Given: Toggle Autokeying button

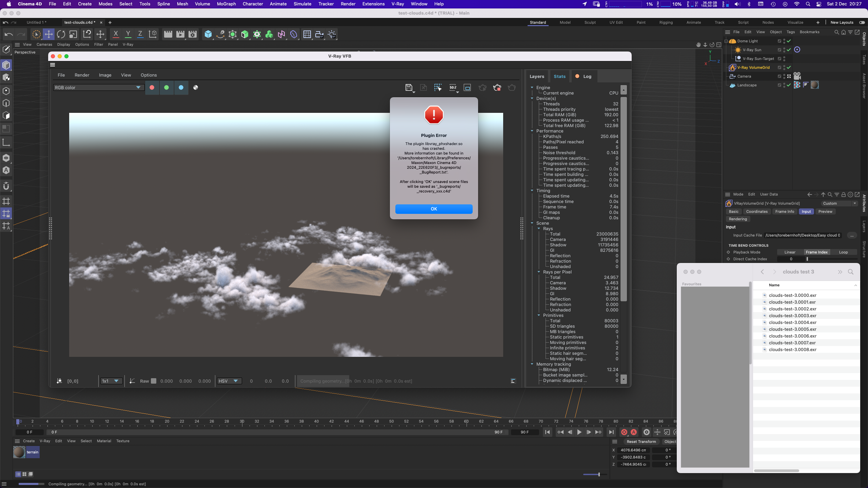Looking at the screenshot, I should (x=633, y=432).
